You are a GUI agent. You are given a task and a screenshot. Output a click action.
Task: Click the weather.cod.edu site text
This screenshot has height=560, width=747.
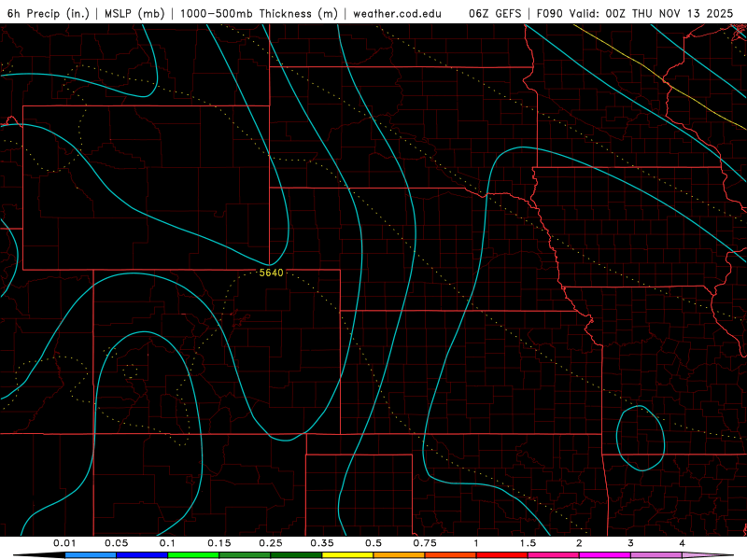pos(397,13)
